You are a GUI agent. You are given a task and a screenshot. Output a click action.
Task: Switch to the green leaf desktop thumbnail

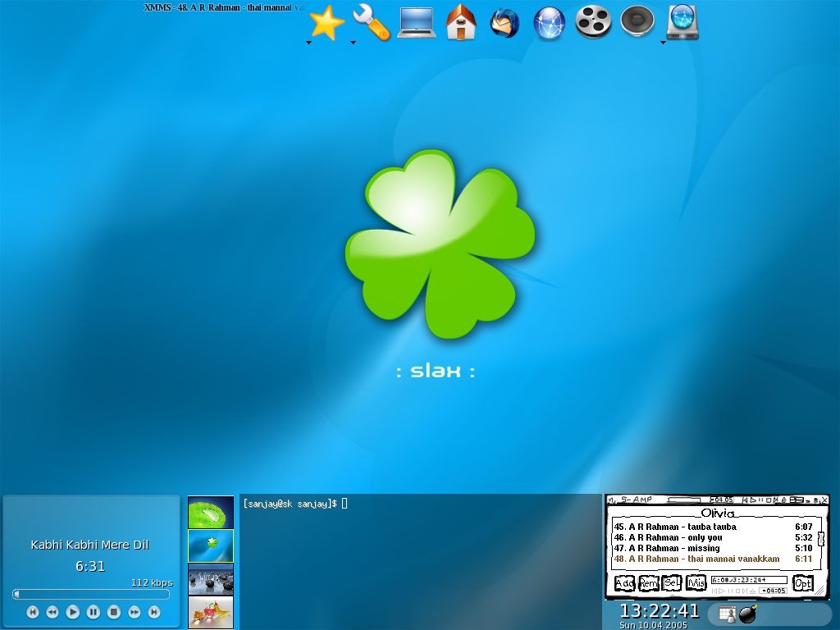pos(211,512)
